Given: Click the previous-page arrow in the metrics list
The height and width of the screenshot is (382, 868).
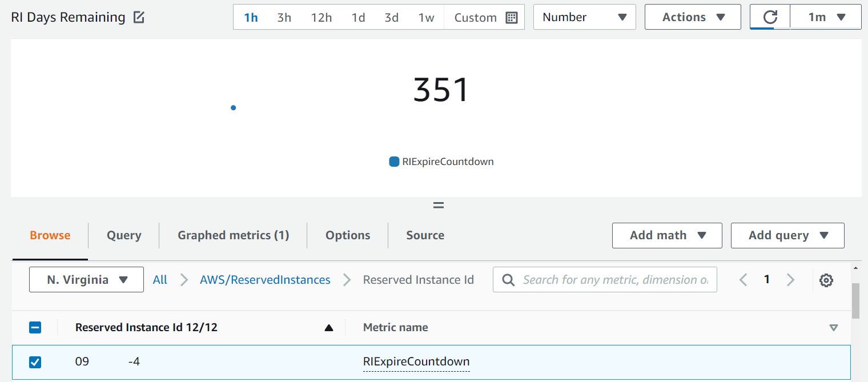Looking at the screenshot, I should tap(743, 280).
